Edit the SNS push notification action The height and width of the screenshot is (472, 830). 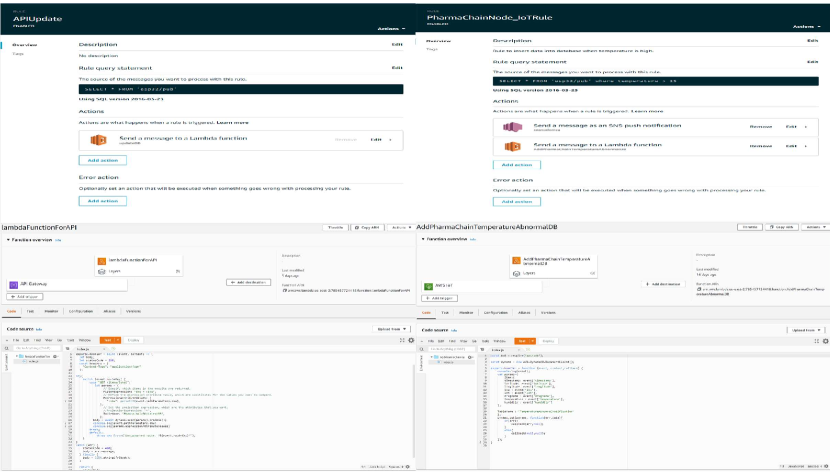791,127
